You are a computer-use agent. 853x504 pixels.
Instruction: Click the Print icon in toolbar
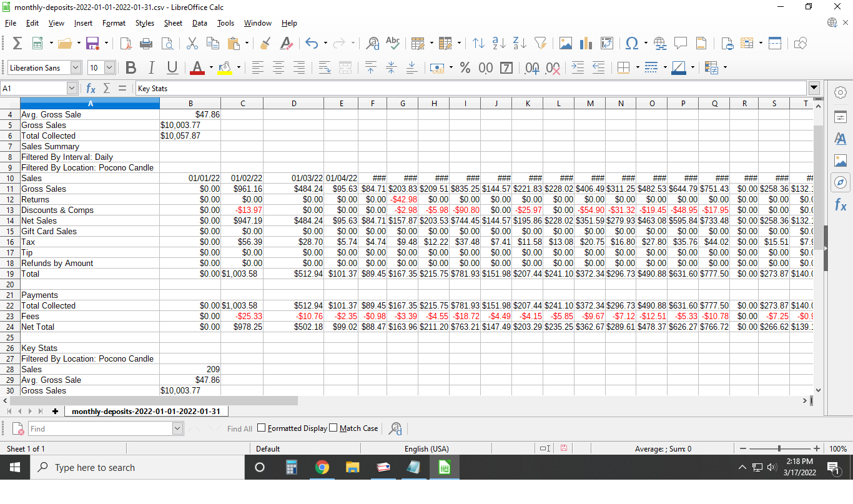coord(146,43)
